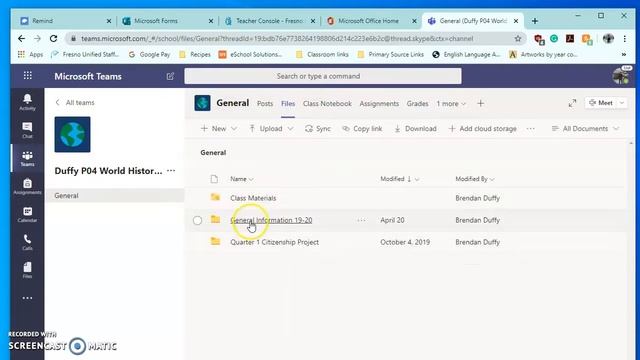Open the Activity bell in sidebar
640x360 pixels.
pos(27,102)
